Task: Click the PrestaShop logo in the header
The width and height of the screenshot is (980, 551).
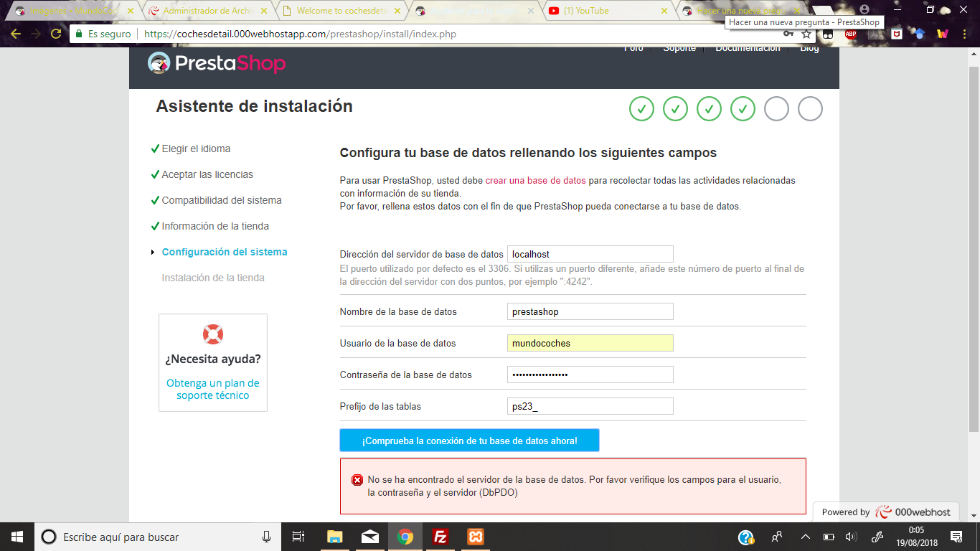Action: [x=217, y=63]
